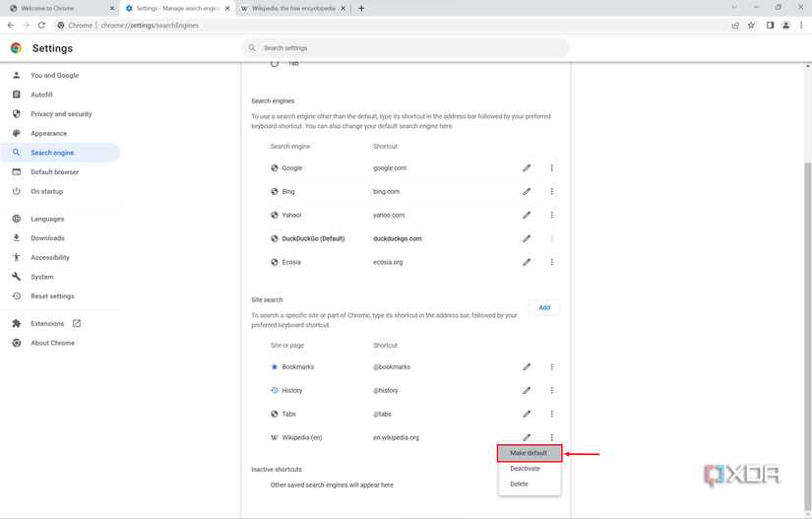Open more actions for Yahoo!
Image resolution: width=812 pixels, height=519 pixels.
point(552,215)
